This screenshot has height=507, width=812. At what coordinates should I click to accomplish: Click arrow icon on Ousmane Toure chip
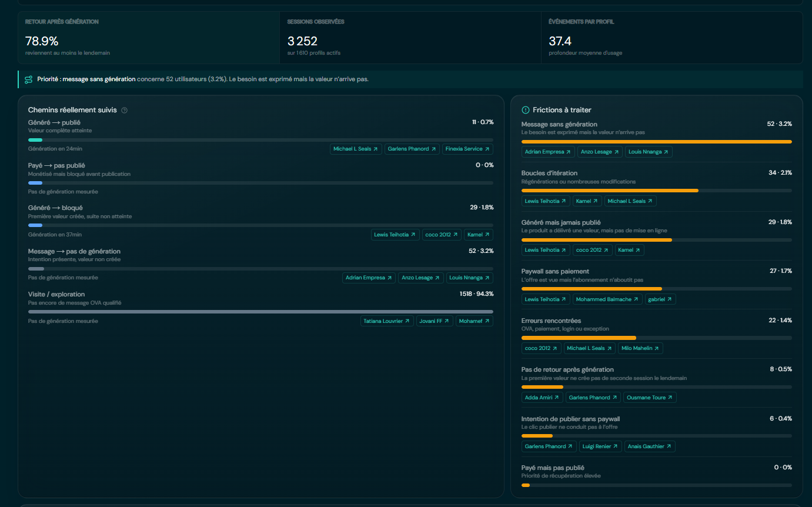coord(670,398)
